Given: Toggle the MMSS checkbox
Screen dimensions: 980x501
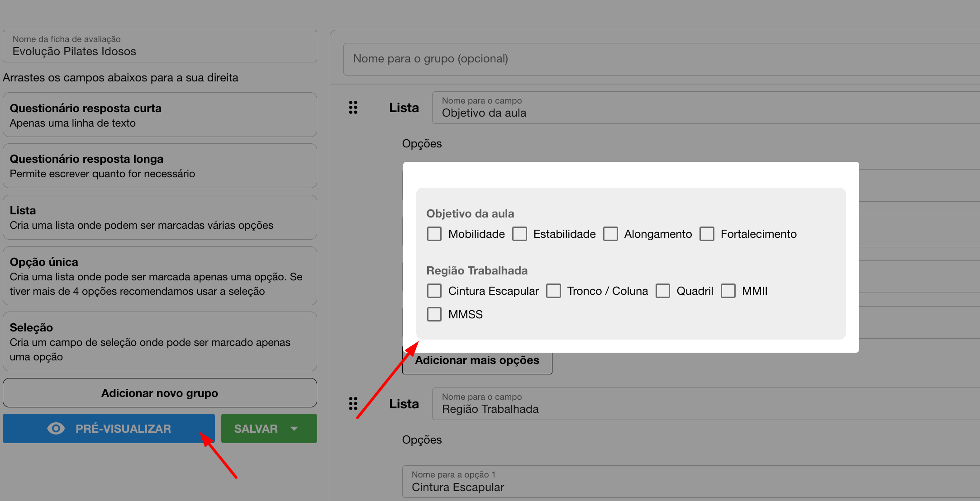Looking at the screenshot, I should click(x=434, y=314).
